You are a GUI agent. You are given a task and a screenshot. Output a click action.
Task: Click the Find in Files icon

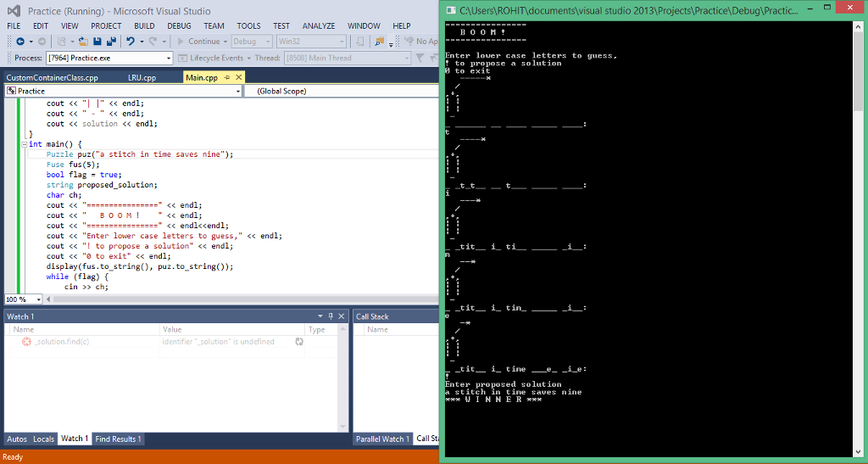pyautogui.click(x=379, y=42)
